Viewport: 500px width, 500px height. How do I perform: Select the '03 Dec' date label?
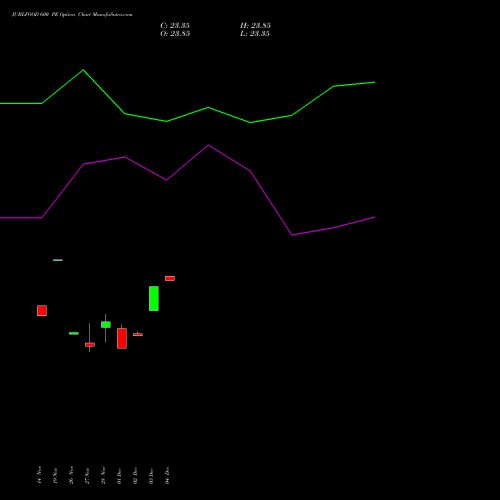click(151, 475)
